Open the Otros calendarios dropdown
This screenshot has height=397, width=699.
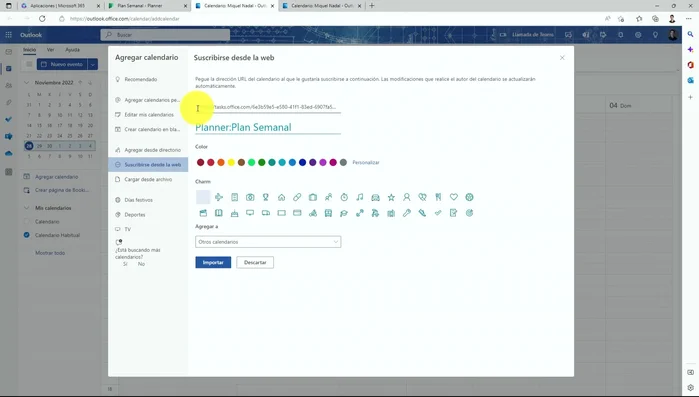[x=268, y=241]
